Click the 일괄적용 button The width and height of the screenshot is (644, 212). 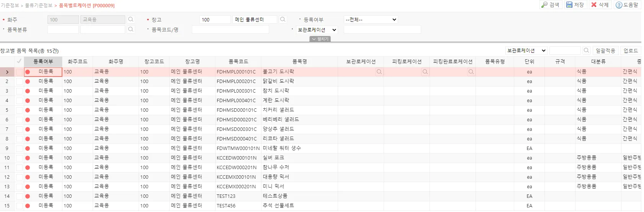pos(605,51)
